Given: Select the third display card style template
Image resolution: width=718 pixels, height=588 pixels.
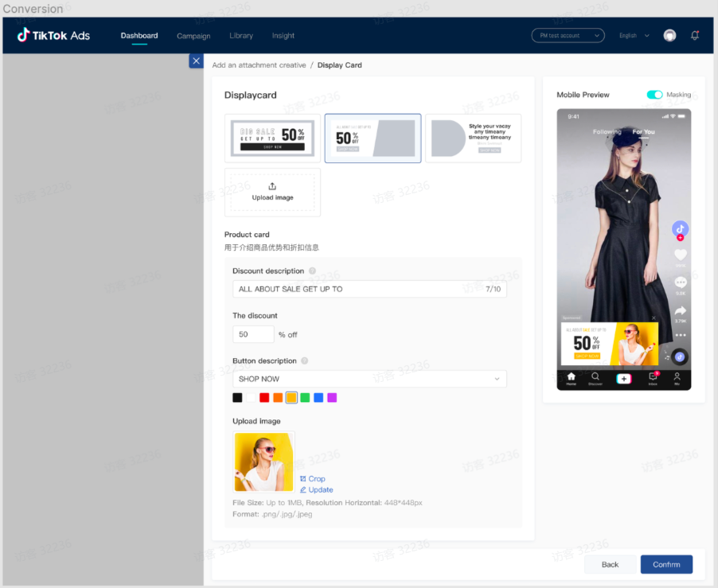Looking at the screenshot, I should 473,137.
